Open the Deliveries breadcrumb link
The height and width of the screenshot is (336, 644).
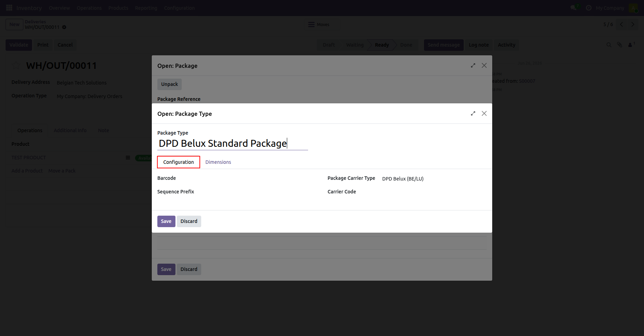[x=35, y=22]
